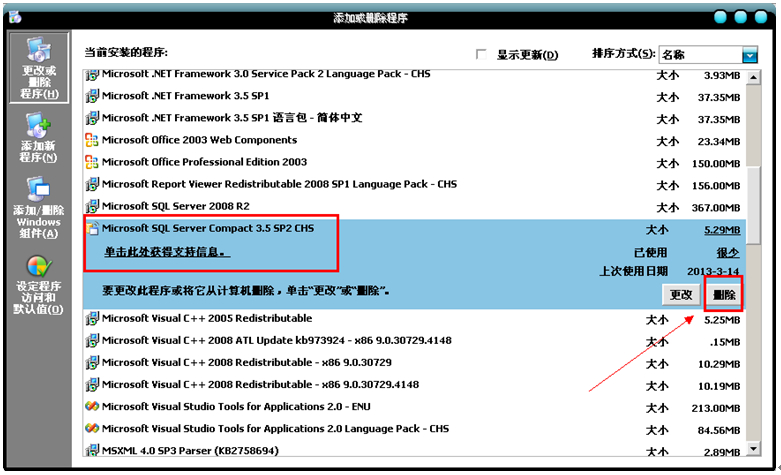Click MSXML 4.0 SP3 Parser icon
The width and height of the screenshot is (781, 475).
point(92,450)
